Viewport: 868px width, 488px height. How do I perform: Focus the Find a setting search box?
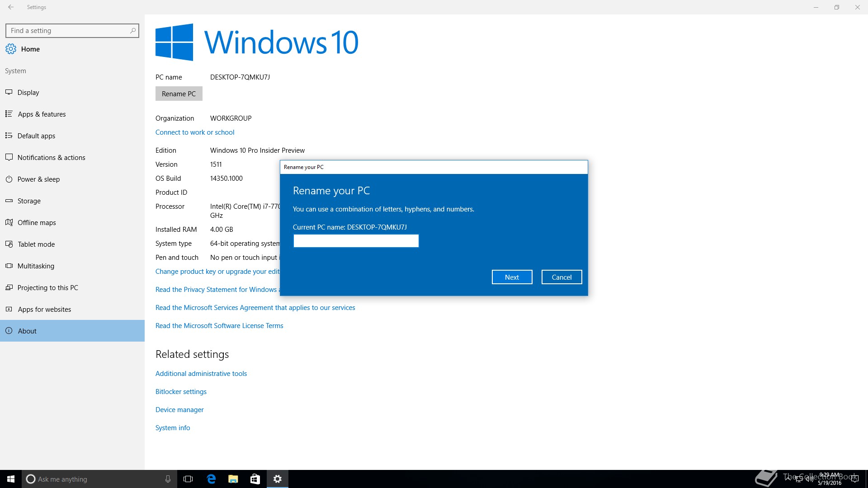click(x=72, y=31)
